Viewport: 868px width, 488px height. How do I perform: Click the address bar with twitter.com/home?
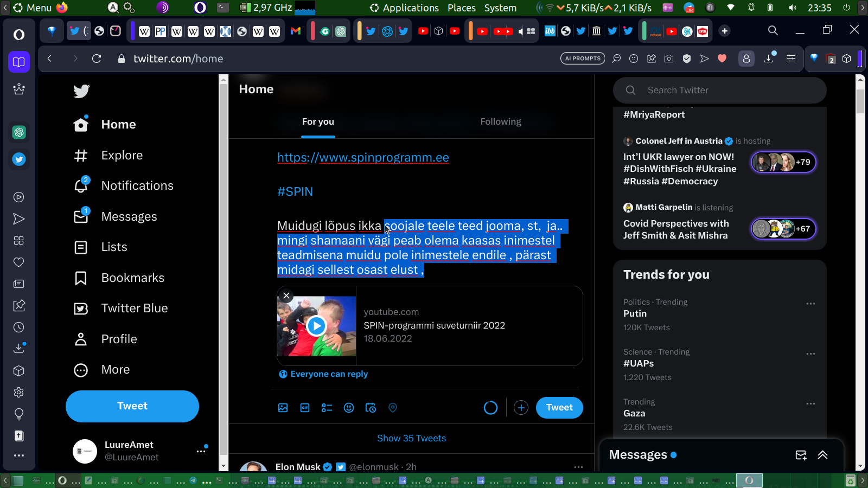click(178, 59)
